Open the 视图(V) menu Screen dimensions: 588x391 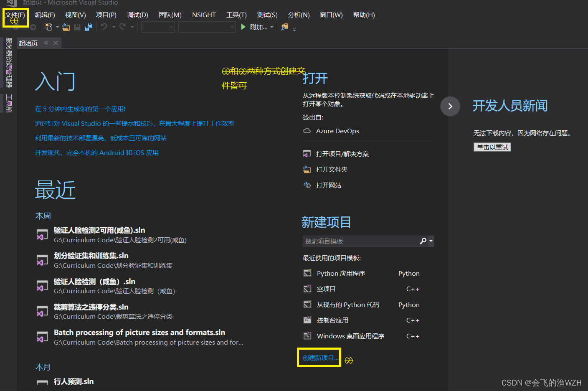point(76,15)
